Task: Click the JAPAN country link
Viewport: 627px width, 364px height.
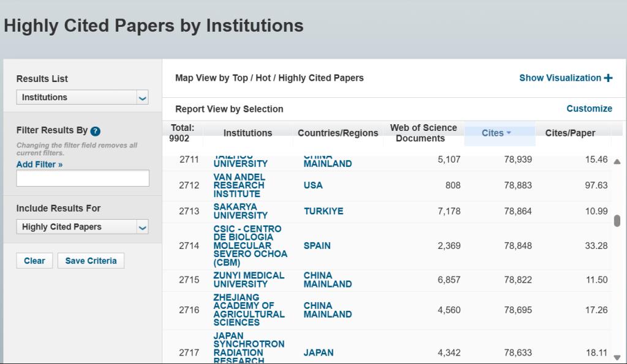Action: point(318,352)
